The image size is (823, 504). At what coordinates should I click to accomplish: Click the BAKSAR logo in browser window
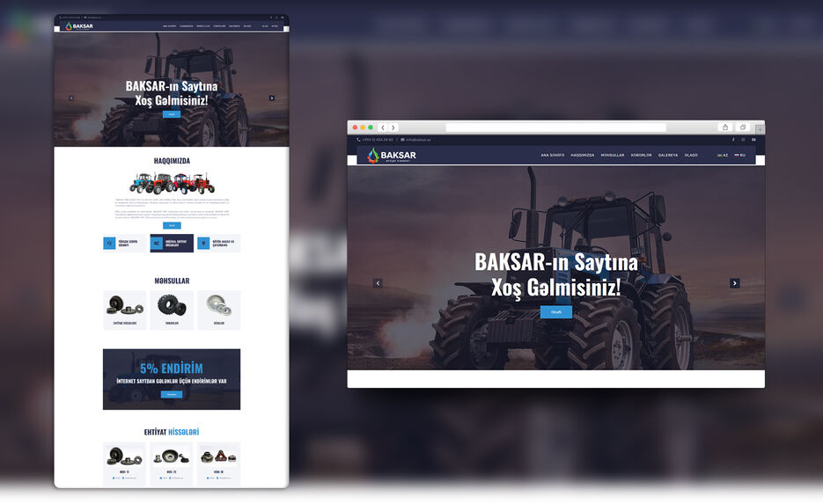(392, 155)
